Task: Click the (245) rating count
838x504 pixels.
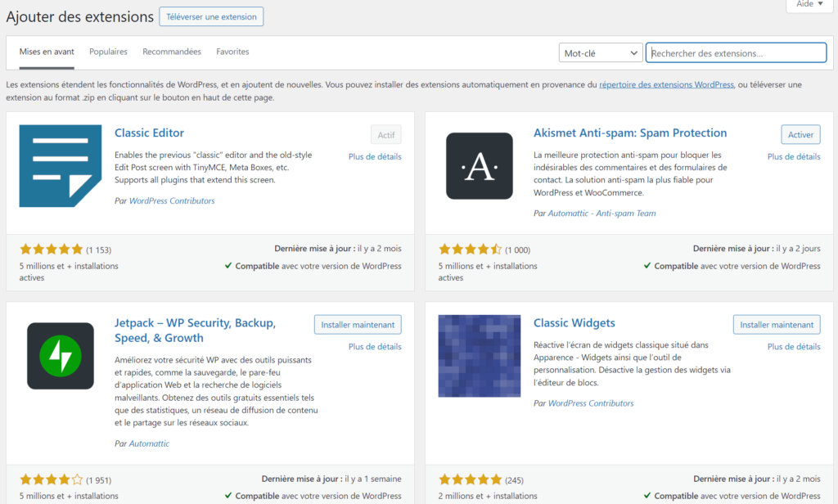Action: click(x=514, y=480)
